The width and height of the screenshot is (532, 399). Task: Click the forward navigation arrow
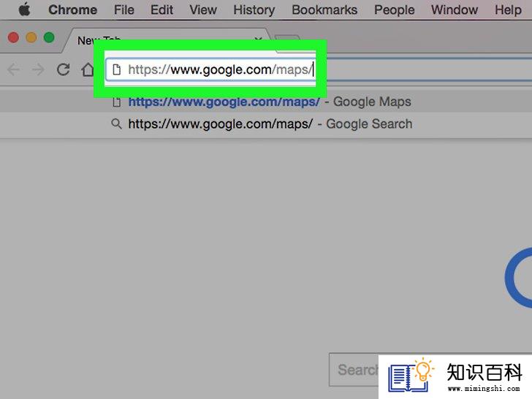[x=38, y=69]
